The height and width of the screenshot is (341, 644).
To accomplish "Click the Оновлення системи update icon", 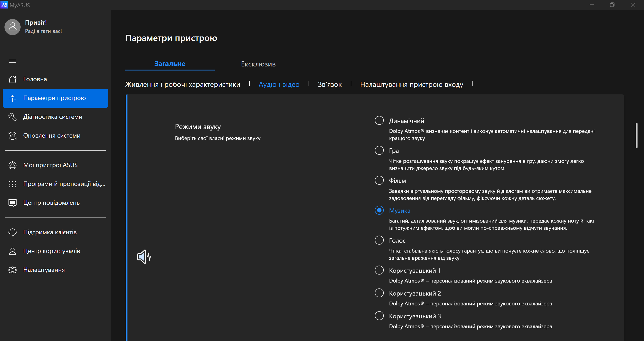I will tap(13, 136).
